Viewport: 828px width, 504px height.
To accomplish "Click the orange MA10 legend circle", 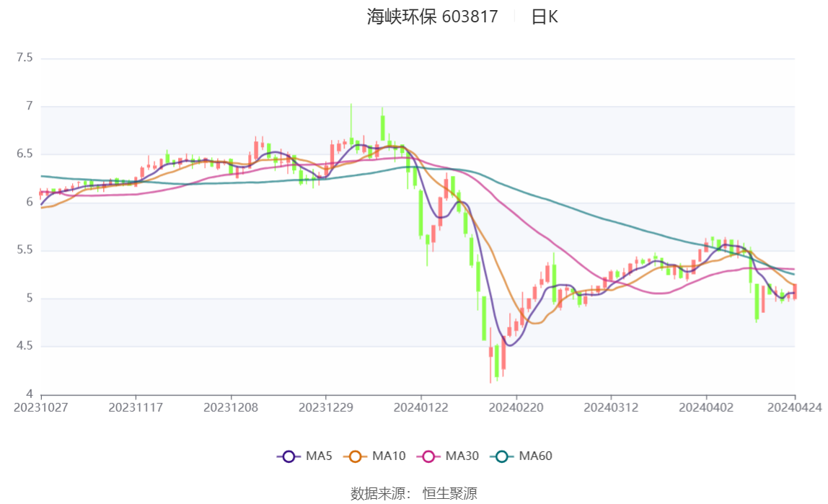I will 356,456.
